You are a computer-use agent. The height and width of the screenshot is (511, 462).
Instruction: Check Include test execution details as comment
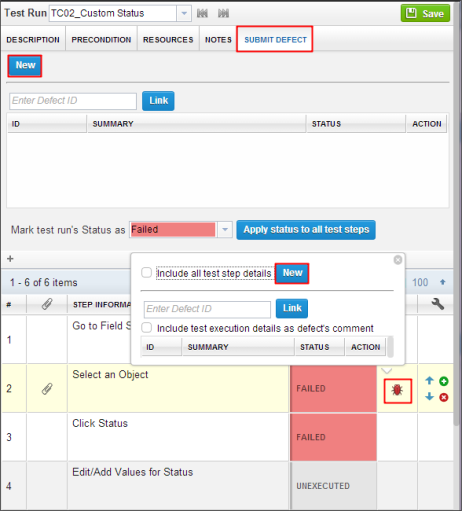[x=147, y=328]
